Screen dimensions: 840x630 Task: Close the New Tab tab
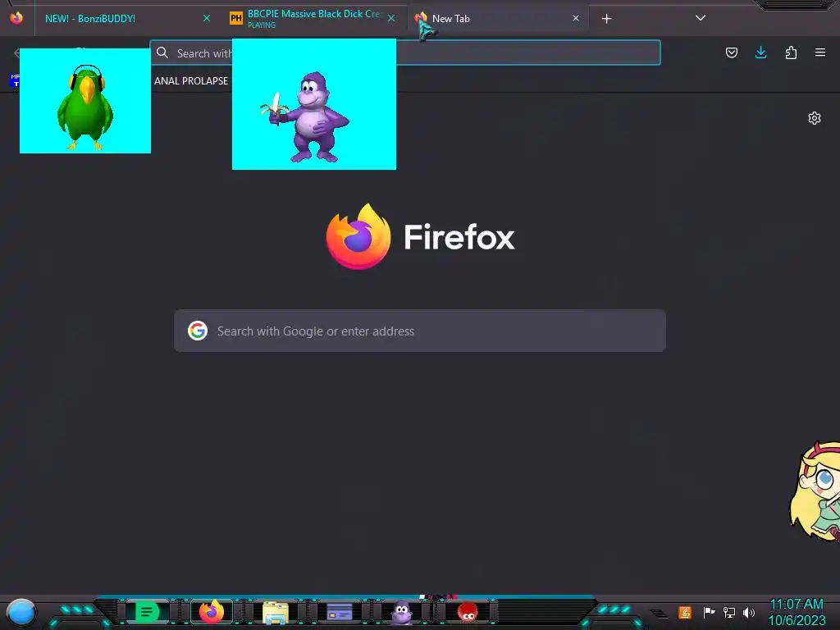[575, 18]
